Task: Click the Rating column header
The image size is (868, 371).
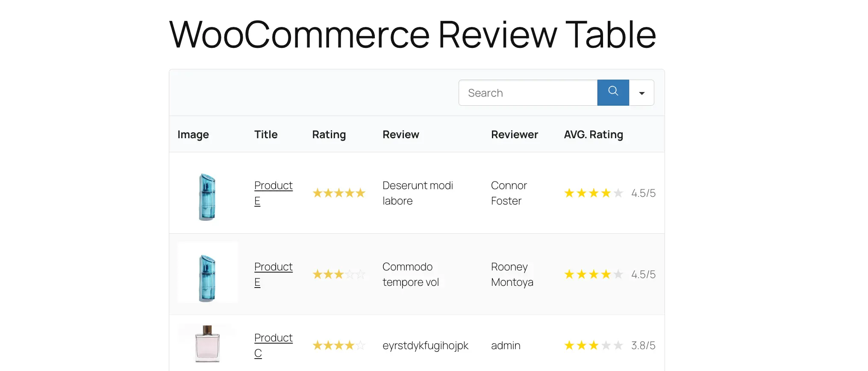Action: click(x=329, y=134)
